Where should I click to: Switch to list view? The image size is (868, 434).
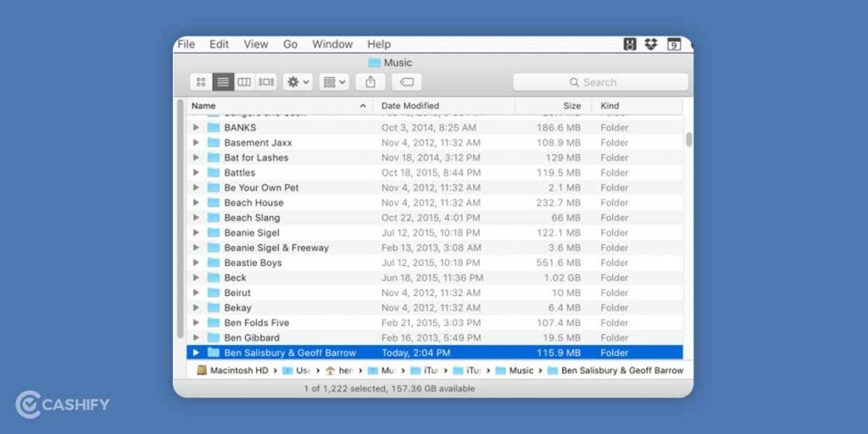[x=223, y=82]
